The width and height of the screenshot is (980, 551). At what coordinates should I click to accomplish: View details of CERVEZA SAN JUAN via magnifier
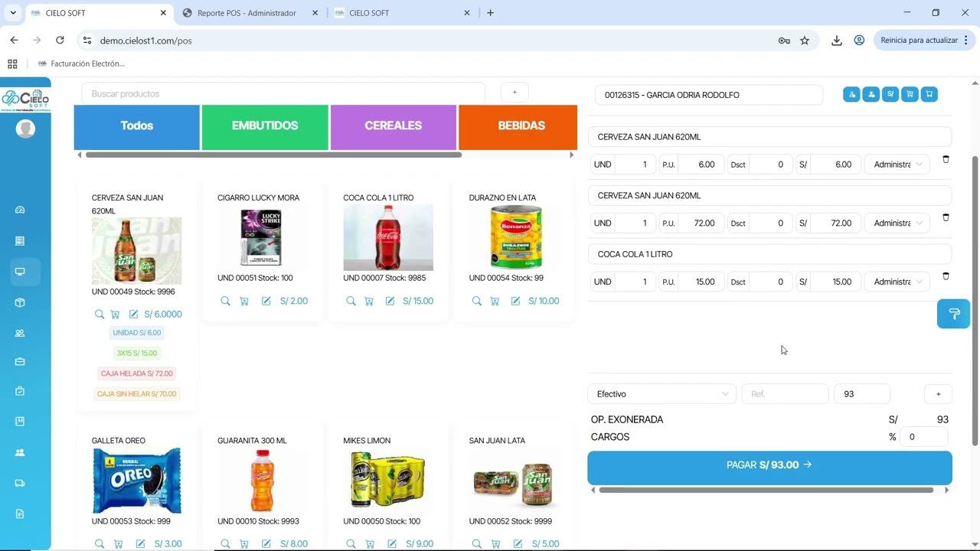100,315
